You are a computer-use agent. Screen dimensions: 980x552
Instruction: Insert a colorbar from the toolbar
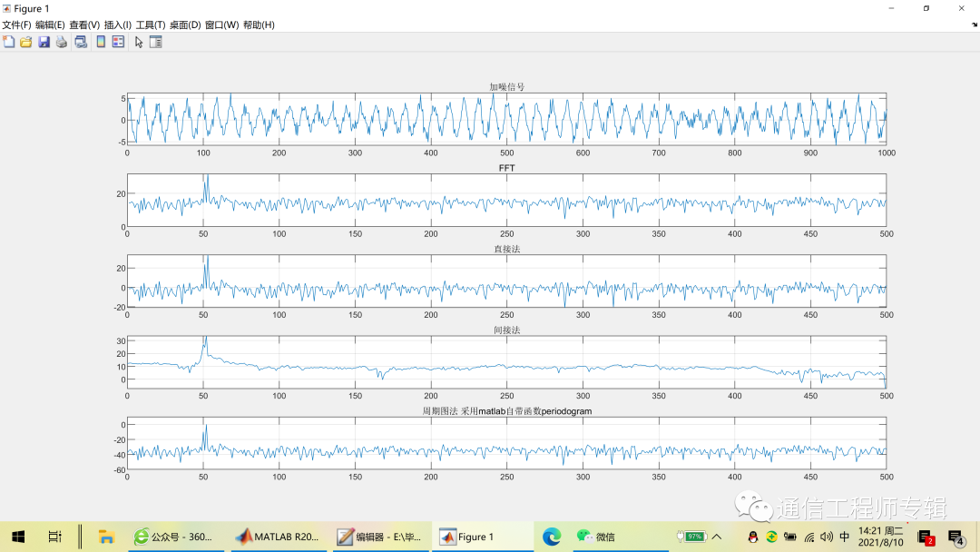click(x=101, y=42)
